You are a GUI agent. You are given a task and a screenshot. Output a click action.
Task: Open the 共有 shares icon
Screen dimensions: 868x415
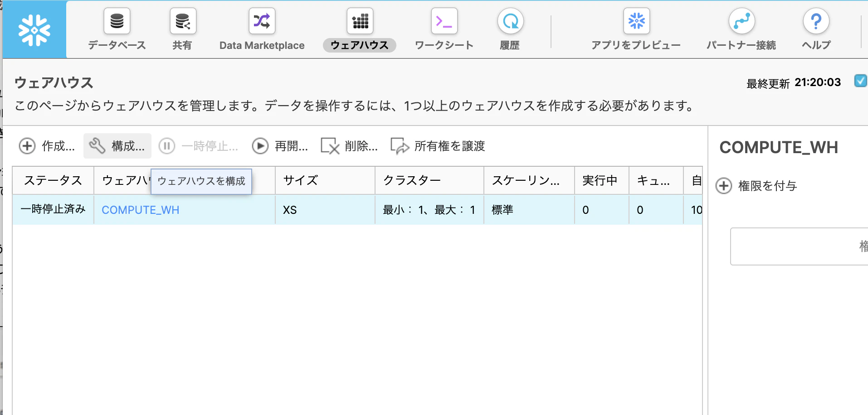[x=183, y=21]
